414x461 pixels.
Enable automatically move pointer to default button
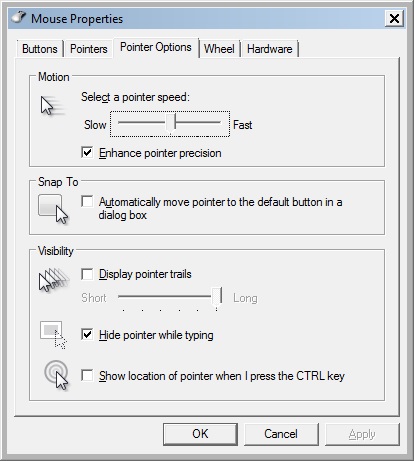point(87,201)
